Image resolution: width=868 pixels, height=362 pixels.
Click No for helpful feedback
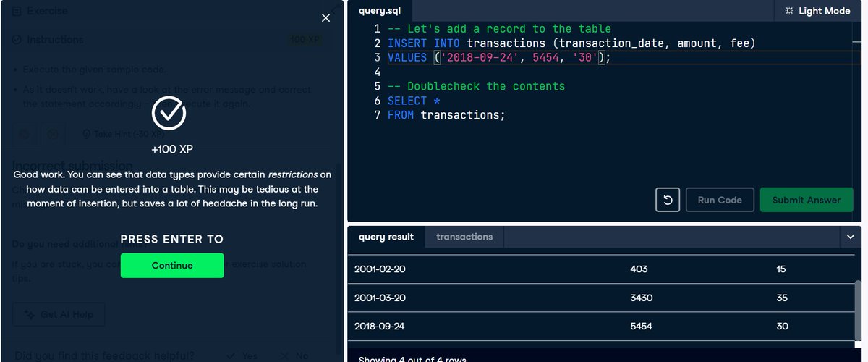(x=293, y=355)
